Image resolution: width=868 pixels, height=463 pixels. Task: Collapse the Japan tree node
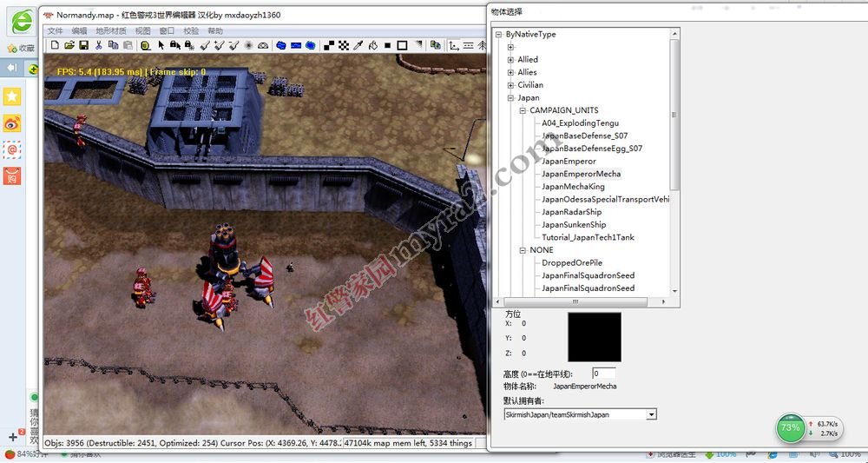(x=510, y=98)
